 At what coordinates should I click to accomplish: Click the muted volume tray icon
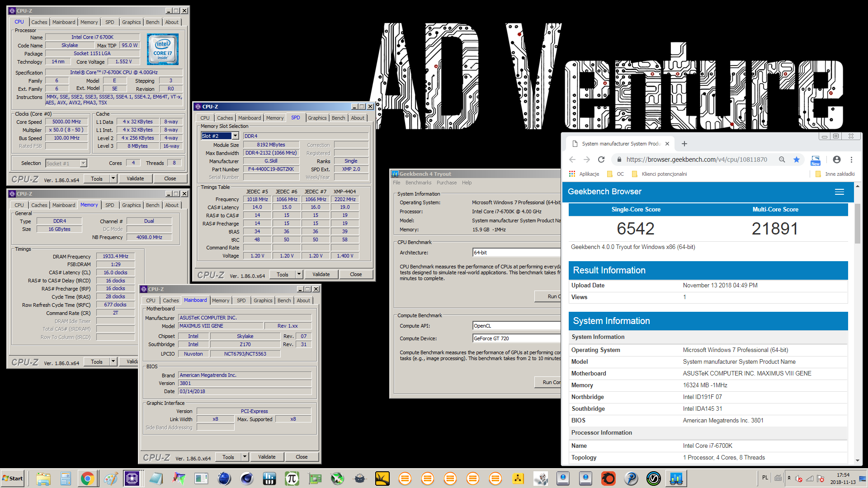[799, 479]
